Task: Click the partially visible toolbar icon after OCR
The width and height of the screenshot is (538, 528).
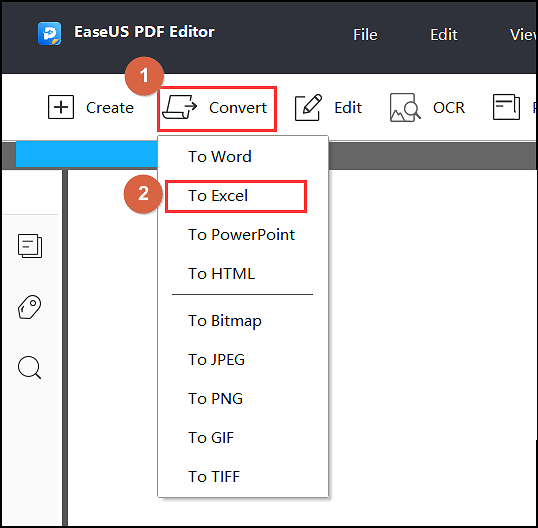Action: [506, 107]
